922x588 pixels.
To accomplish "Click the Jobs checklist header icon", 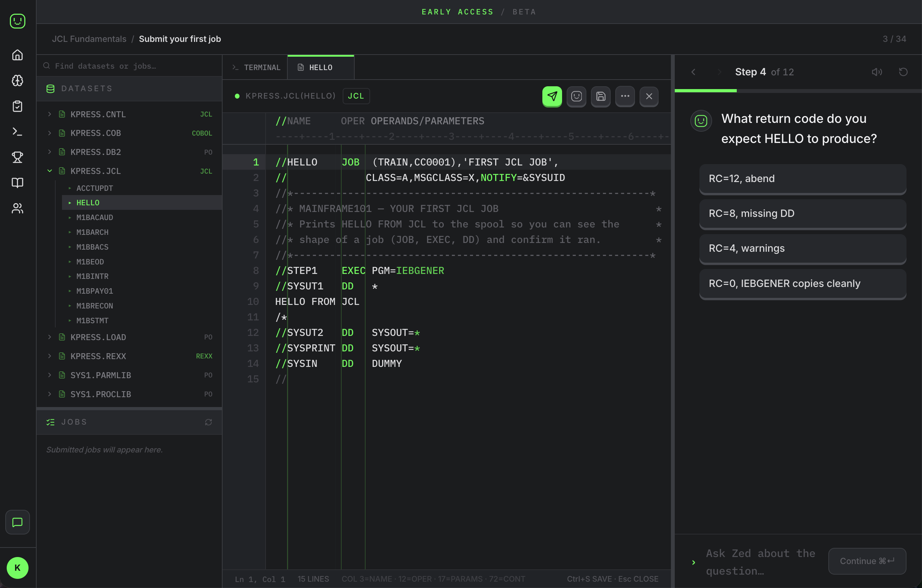I will pyautogui.click(x=51, y=422).
